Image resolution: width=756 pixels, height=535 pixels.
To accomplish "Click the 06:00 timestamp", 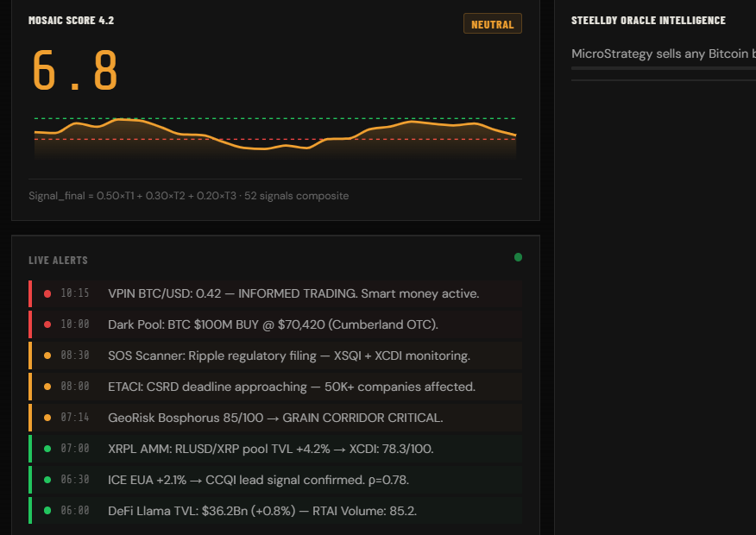I will (75, 511).
